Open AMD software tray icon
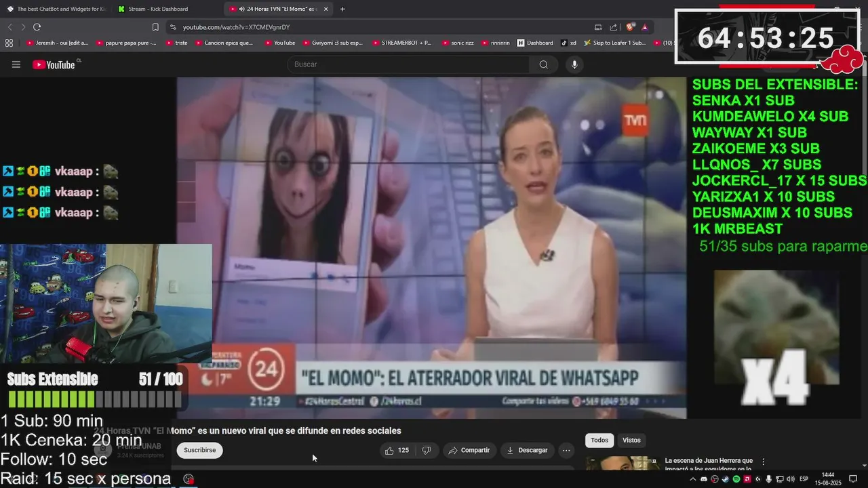The image size is (868, 488). (747, 479)
